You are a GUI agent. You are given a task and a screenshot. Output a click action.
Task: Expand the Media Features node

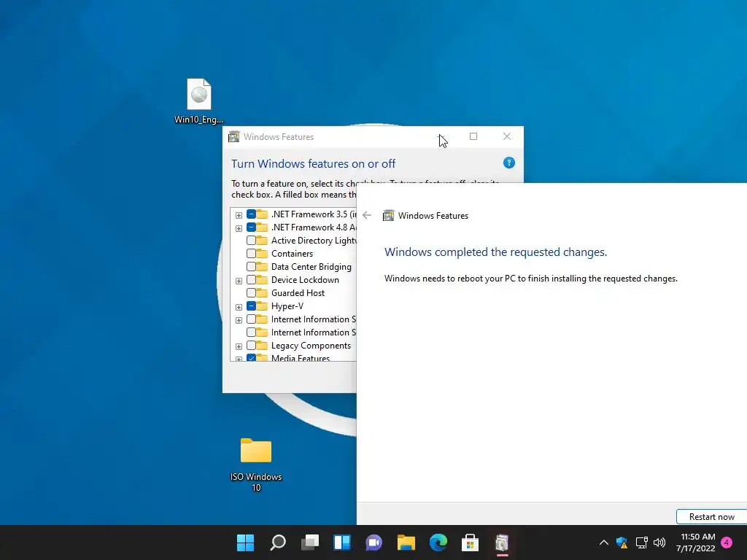[x=239, y=359]
